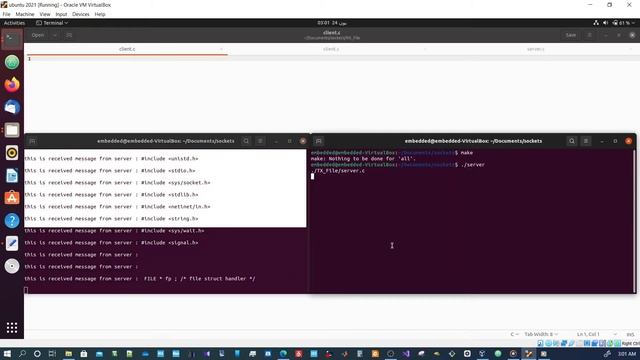The image size is (640, 360).
Task: Click the optical disc icon in dock
Action: pyautogui.click(x=12, y=266)
